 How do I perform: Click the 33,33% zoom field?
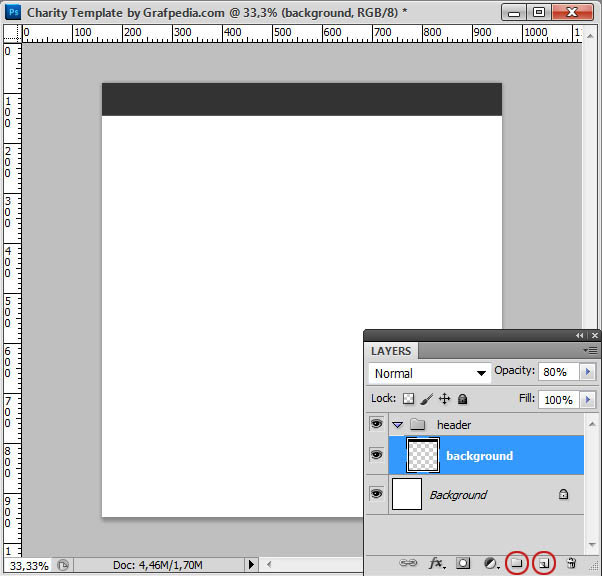pos(29,566)
